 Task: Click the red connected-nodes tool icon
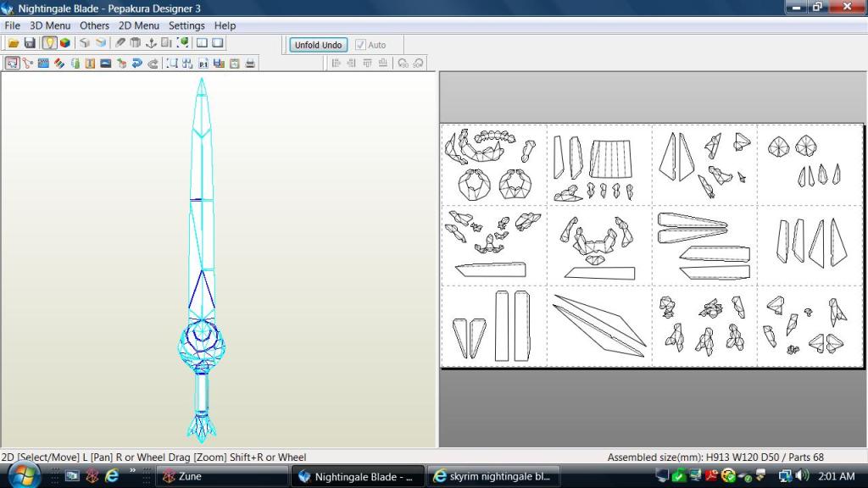point(28,64)
